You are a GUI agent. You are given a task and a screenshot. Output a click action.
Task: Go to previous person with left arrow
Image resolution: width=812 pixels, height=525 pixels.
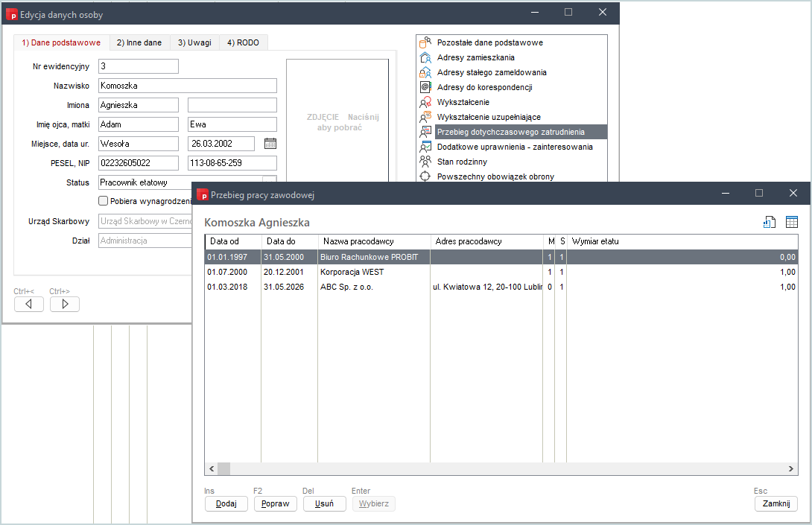pos(28,304)
